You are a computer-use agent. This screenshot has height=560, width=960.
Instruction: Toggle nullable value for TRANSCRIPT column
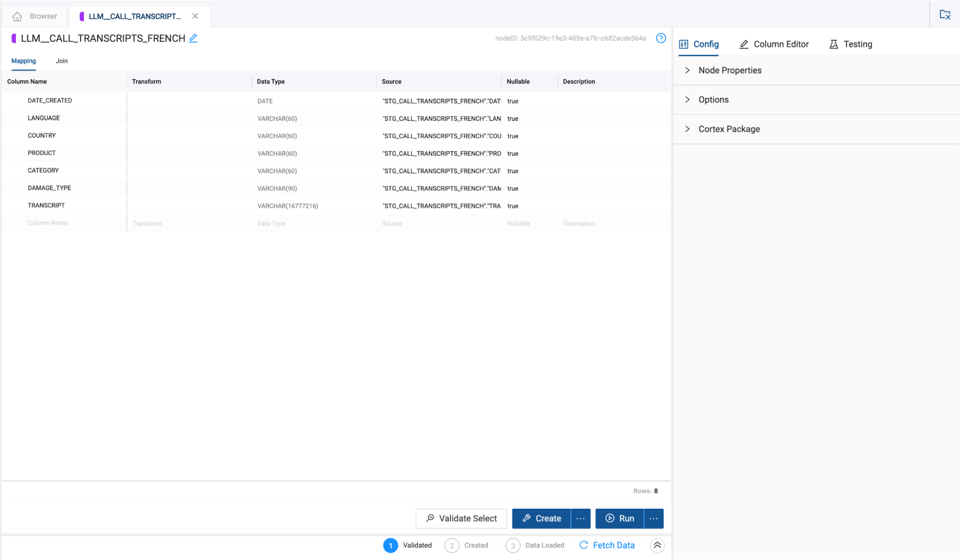coord(512,206)
